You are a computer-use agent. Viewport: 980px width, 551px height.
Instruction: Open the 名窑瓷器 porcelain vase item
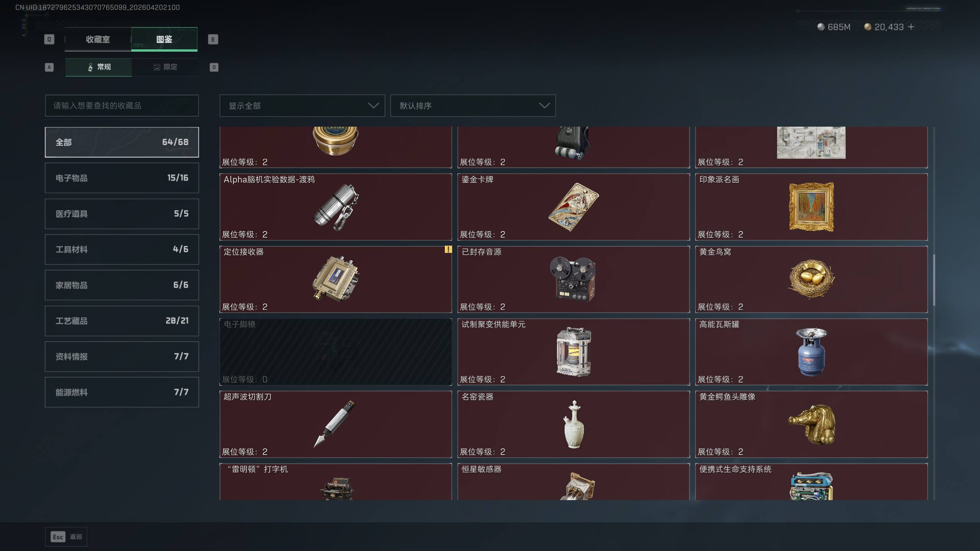(573, 424)
